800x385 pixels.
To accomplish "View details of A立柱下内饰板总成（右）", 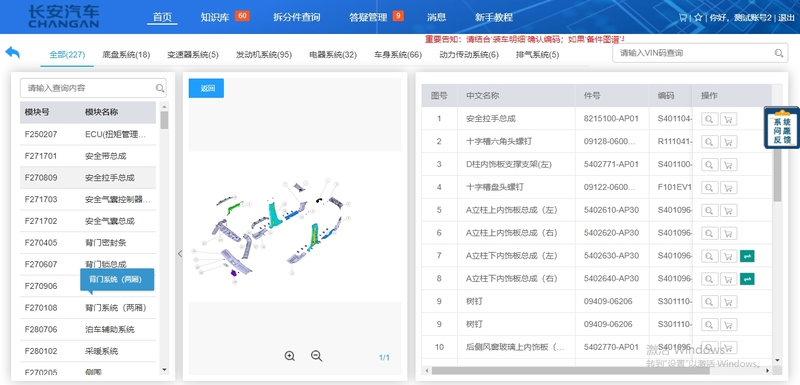I will tap(710, 279).
